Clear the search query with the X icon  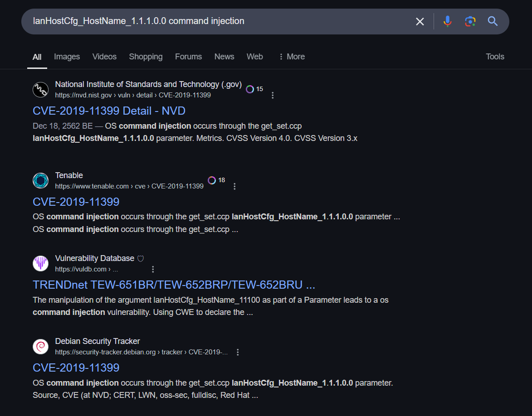[420, 21]
